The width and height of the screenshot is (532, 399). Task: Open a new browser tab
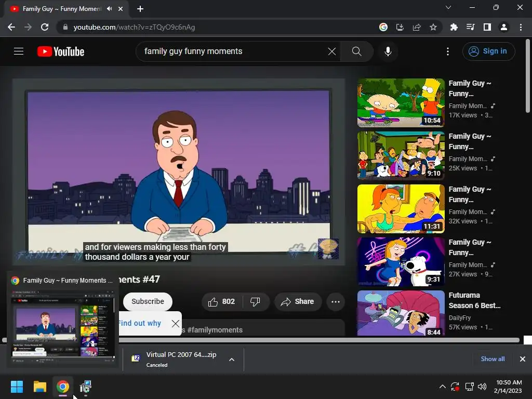click(x=140, y=9)
